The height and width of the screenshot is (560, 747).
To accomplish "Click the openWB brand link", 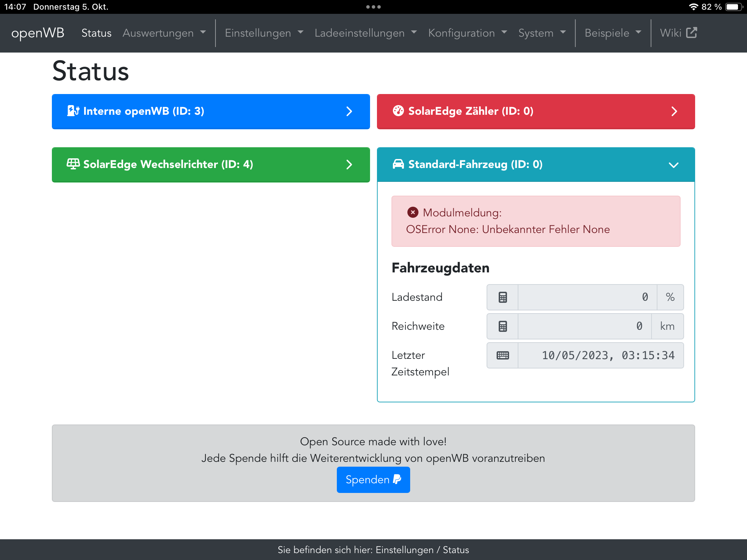I will [38, 33].
